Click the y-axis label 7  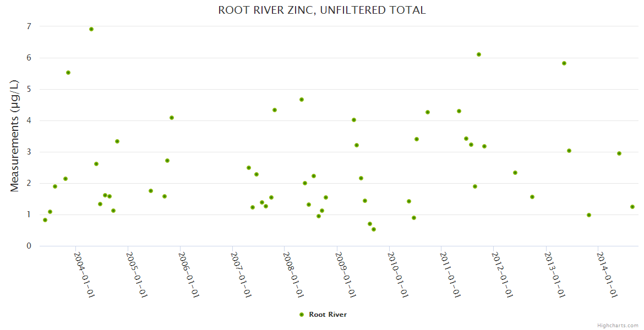(x=29, y=26)
